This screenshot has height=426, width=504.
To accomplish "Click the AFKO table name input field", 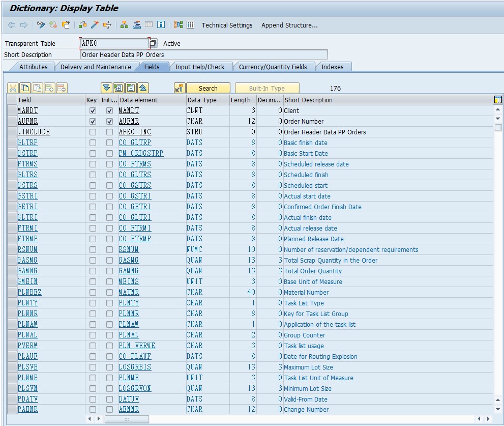I will [x=114, y=43].
